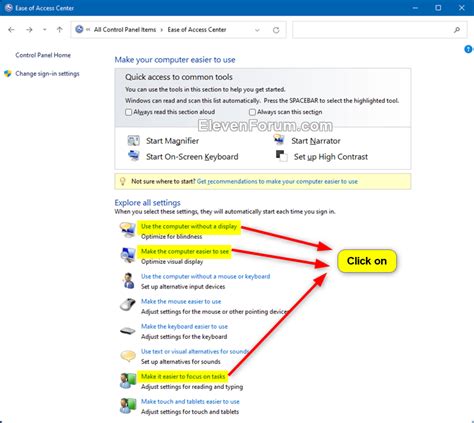Click the Start Magnifier icon
Image resolution: width=474 pixels, height=423 pixels.
point(134,141)
